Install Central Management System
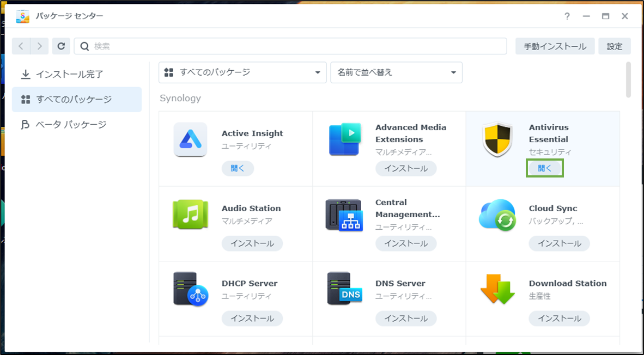644x355 pixels. pyautogui.click(x=406, y=243)
